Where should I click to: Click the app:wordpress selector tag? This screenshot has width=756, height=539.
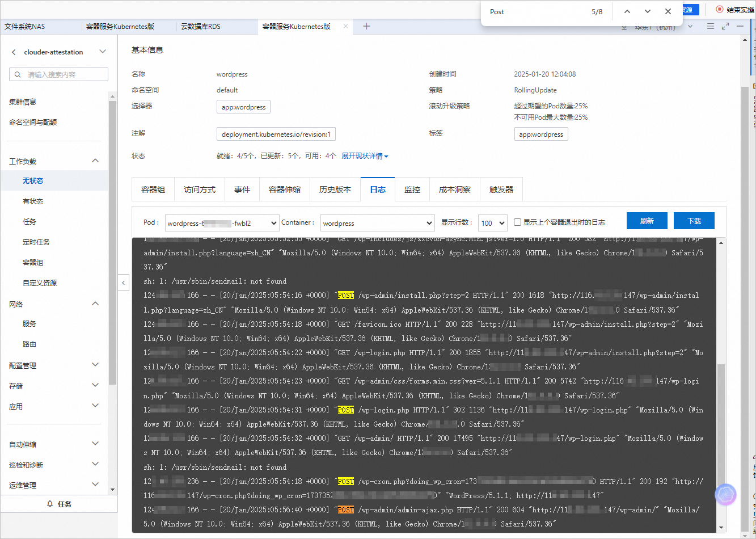point(243,107)
